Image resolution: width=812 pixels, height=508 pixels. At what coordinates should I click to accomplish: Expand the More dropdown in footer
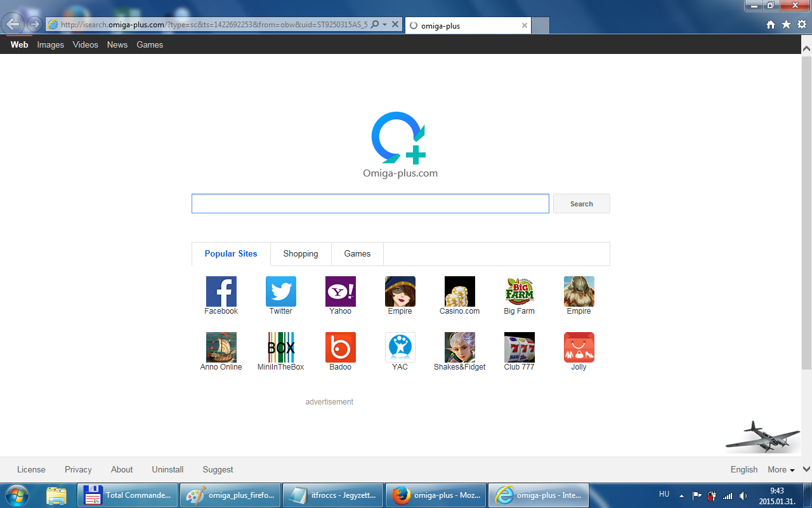781,470
